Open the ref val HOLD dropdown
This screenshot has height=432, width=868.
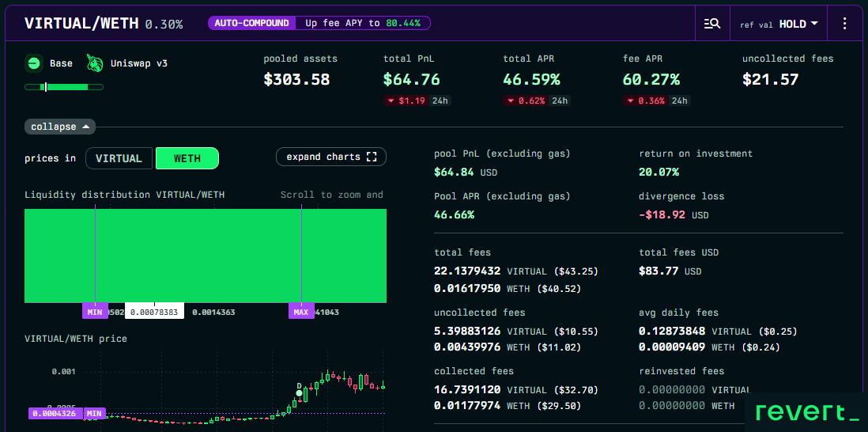click(779, 24)
